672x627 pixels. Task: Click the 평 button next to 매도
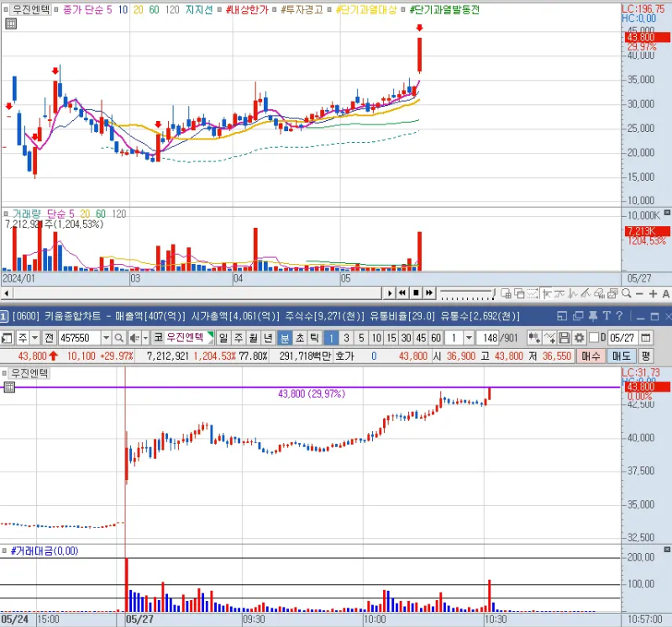[x=646, y=356]
